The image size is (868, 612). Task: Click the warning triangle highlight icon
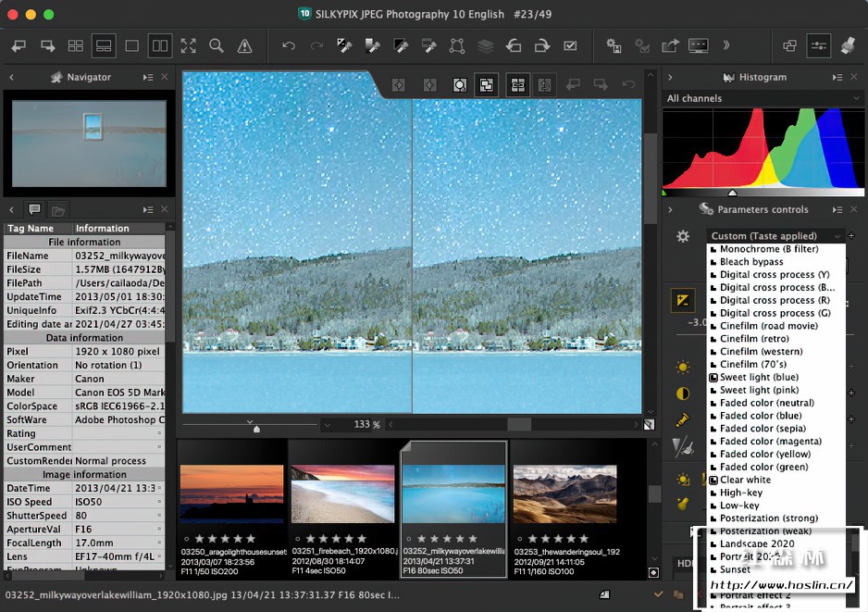click(x=244, y=45)
